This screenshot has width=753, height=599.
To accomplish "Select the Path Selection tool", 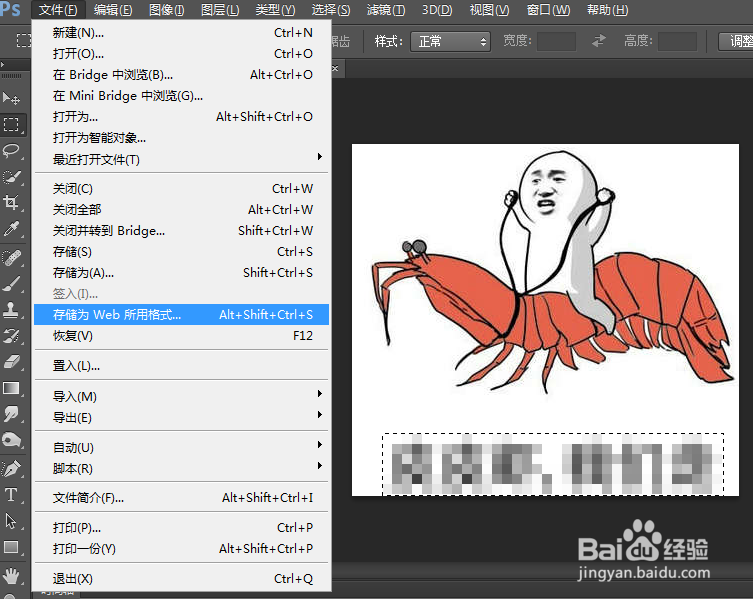I will tap(12, 521).
